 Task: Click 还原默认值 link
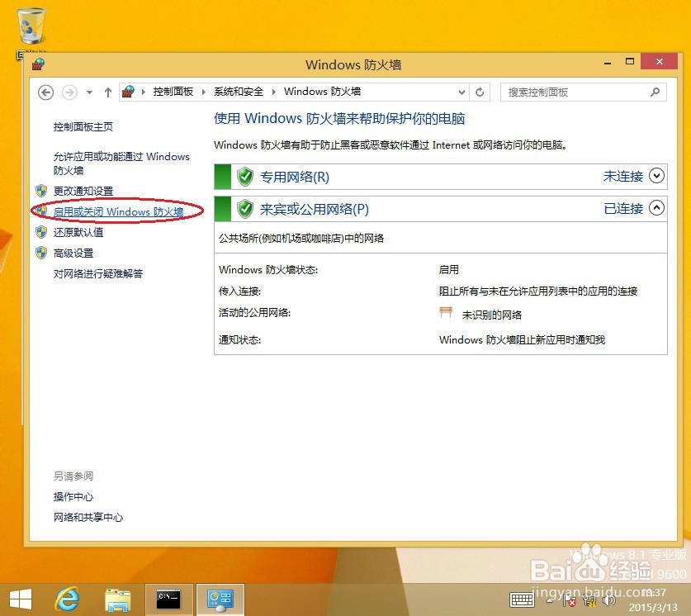click(78, 232)
